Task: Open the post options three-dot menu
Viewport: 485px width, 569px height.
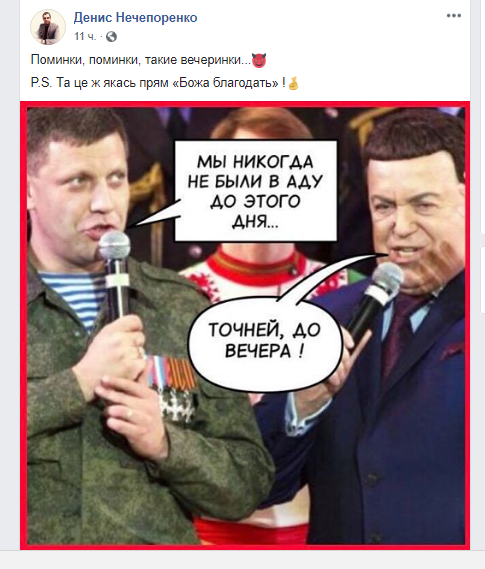Action: point(453,16)
